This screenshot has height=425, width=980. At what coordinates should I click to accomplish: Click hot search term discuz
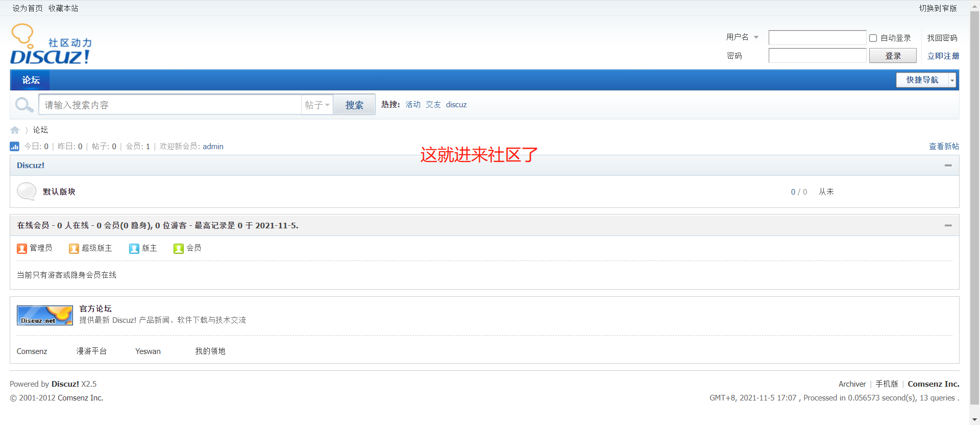click(x=456, y=105)
